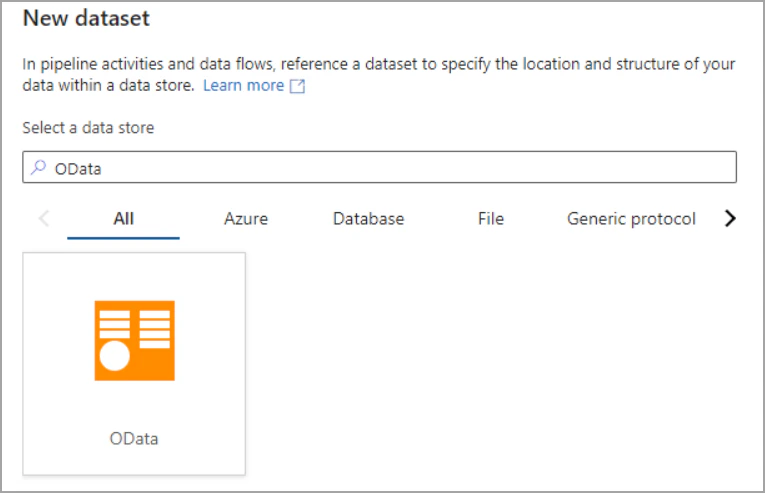Click the orange OData connector icon
Viewport: 765px width, 493px height.
click(134, 340)
